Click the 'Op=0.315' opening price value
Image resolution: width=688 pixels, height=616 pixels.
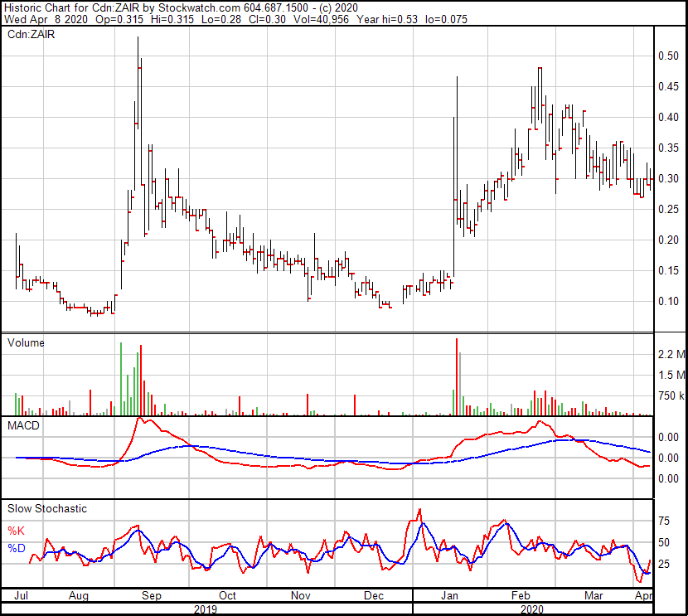119,19
